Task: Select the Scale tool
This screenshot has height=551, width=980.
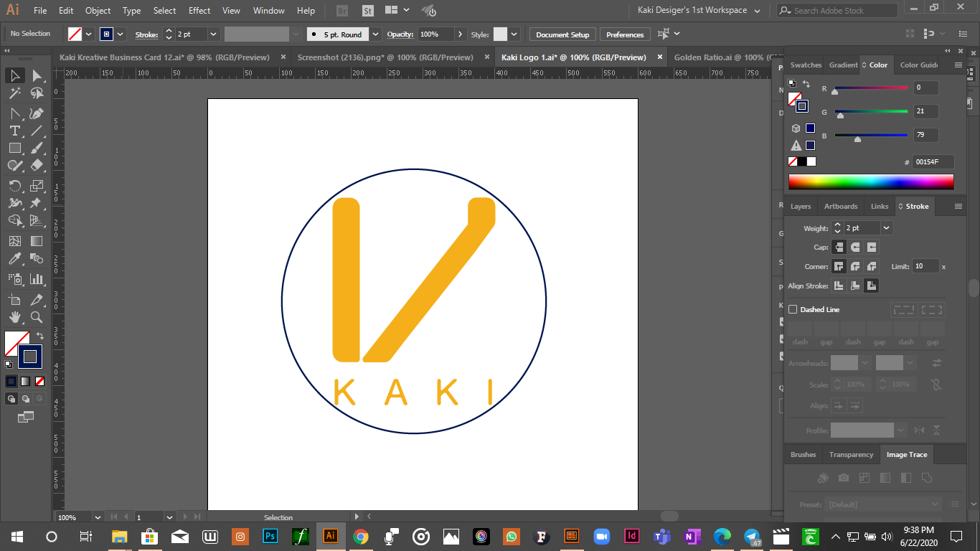Action: coord(37,186)
